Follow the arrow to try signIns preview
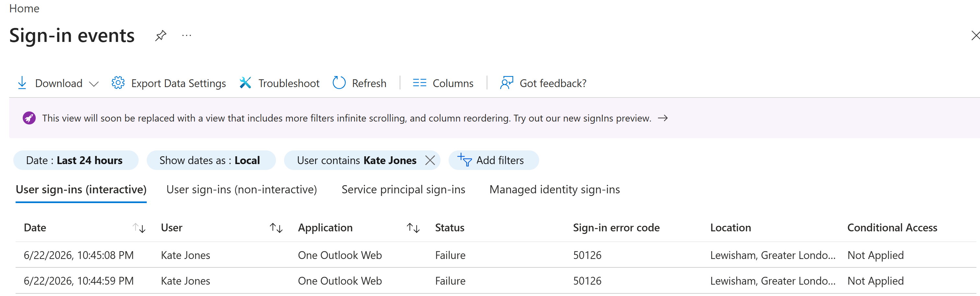The height and width of the screenshot is (296, 980). (x=663, y=118)
